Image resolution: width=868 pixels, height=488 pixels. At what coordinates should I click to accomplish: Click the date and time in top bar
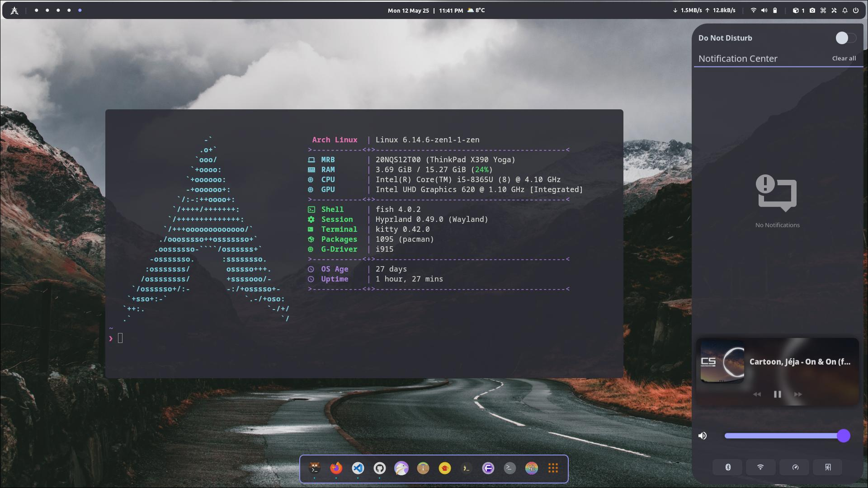[425, 10]
